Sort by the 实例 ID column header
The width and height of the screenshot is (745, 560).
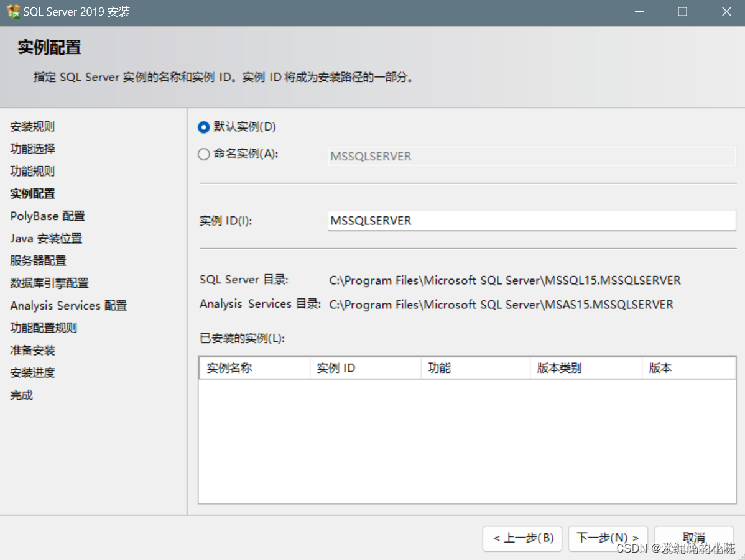point(366,368)
